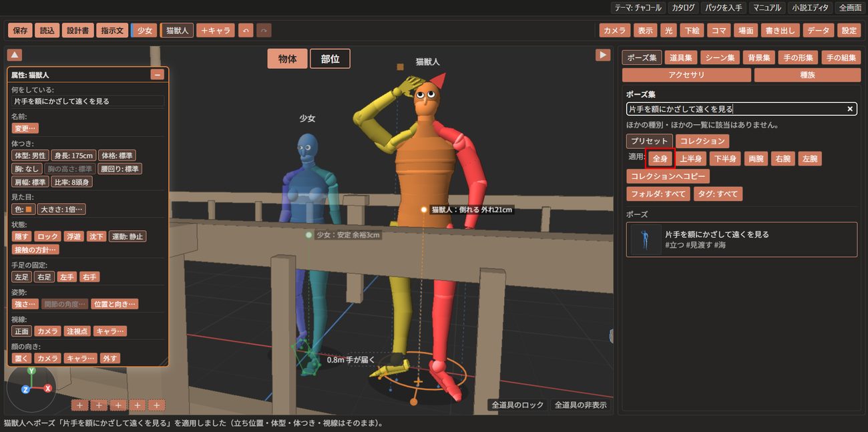The width and height of the screenshot is (868, 432).
Task: Click the undo arrow button
Action: [x=246, y=30]
